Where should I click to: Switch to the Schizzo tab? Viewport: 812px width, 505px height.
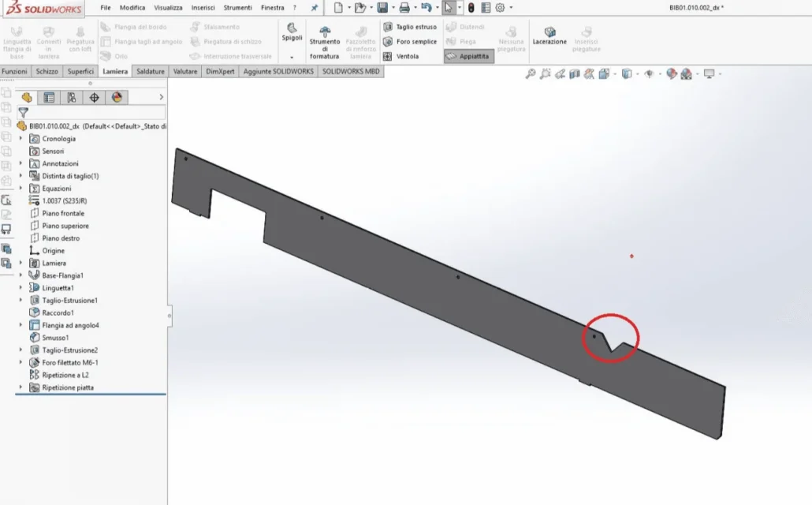point(47,72)
